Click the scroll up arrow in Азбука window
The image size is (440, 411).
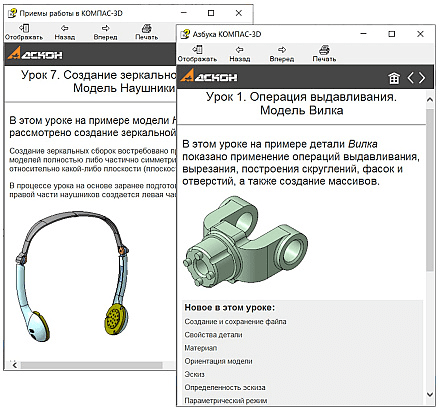pos(430,100)
